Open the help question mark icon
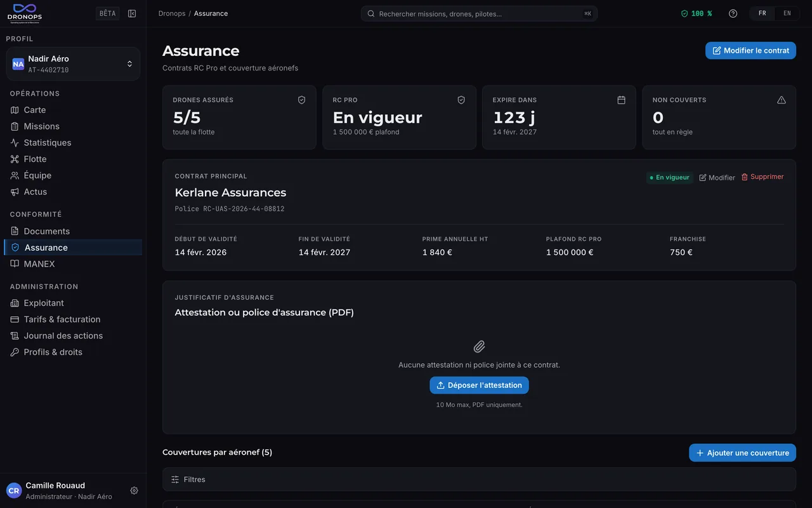The width and height of the screenshot is (812, 508). click(733, 13)
